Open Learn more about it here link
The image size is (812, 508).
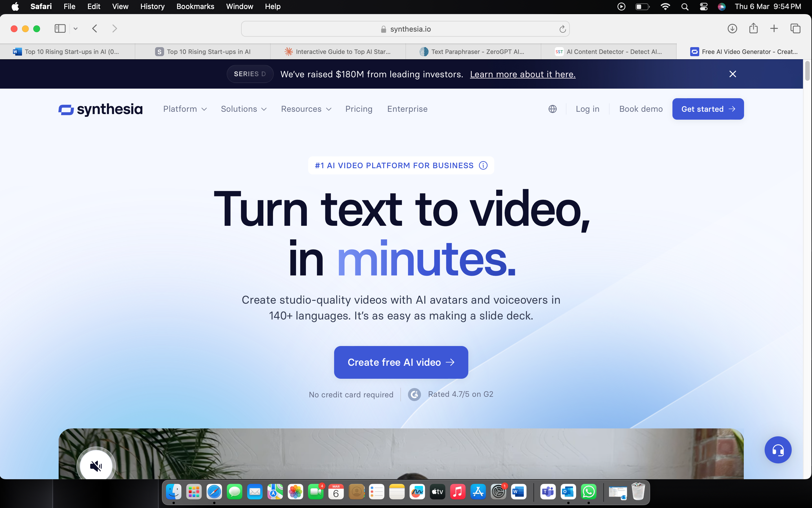[x=522, y=74]
